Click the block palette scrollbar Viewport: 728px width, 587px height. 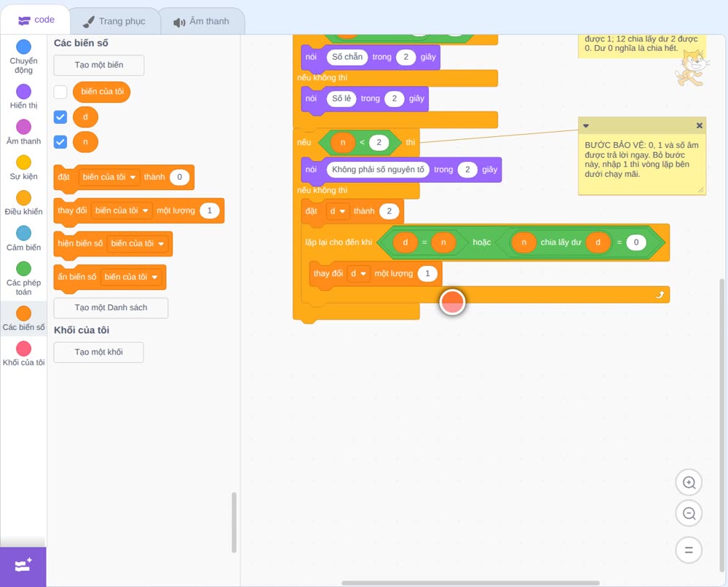[x=234, y=522]
